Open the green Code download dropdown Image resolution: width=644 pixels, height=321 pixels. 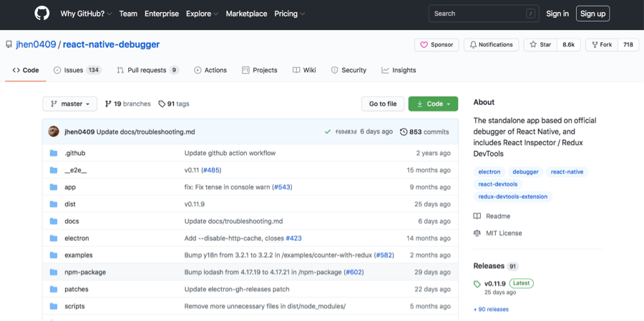tap(433, 104)
